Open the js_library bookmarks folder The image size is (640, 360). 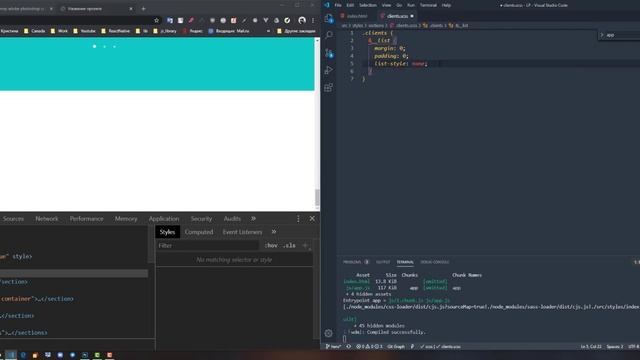click(x=165, y=31)
